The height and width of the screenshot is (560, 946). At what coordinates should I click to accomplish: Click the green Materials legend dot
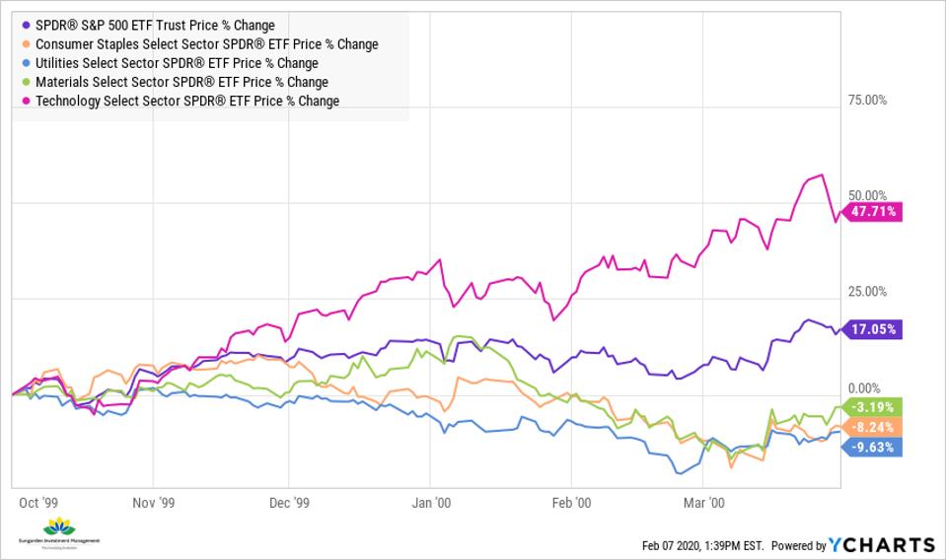point(25,82)
